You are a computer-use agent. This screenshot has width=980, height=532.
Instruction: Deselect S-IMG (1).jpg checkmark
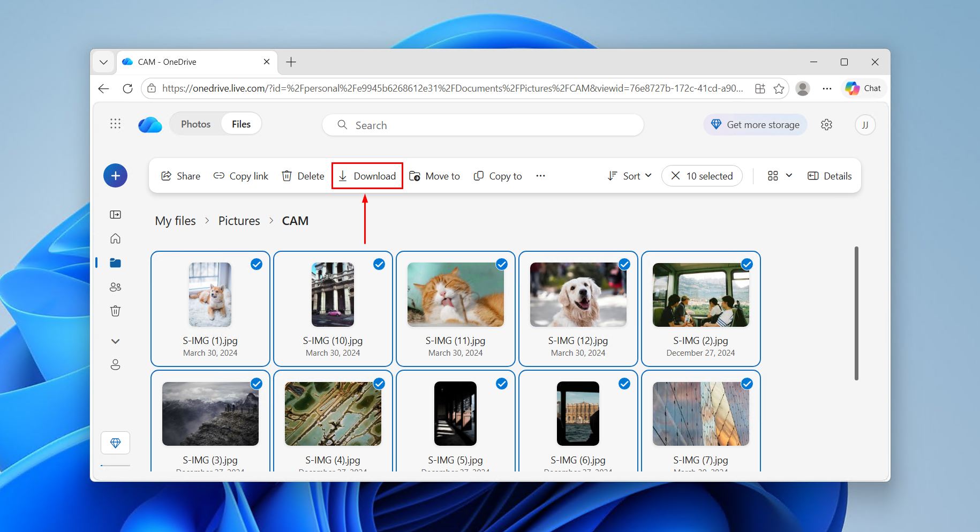click(x=257, y=264)
